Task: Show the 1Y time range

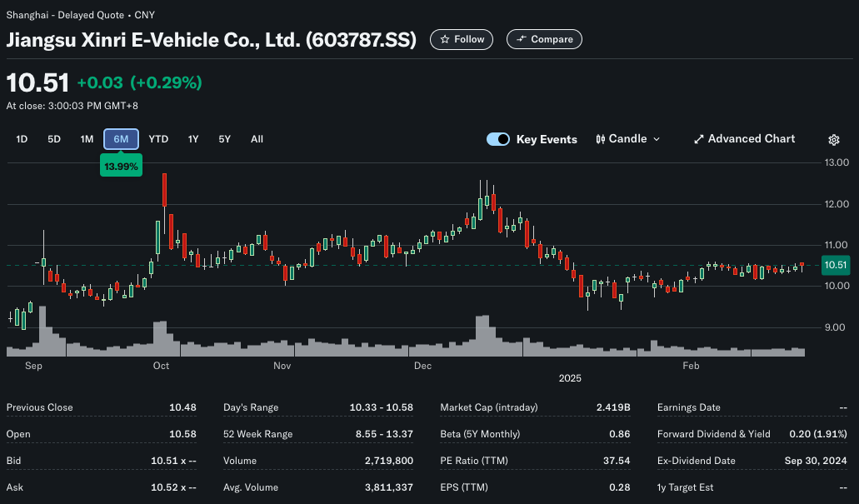Action: pos(193,139)
